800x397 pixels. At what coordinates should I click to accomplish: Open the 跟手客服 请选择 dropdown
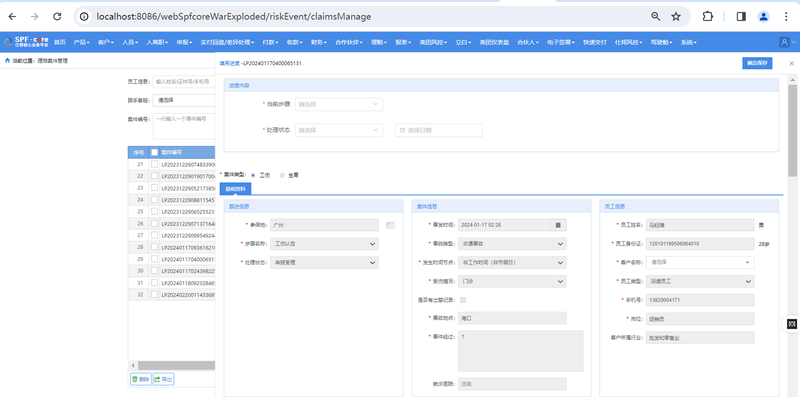point(184,101)
